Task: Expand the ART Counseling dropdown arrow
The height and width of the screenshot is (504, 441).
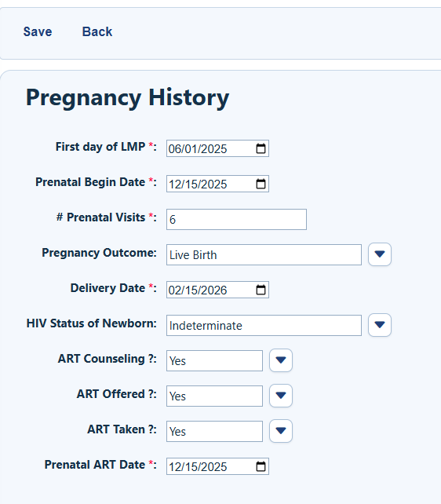Action: click(281, 360)
